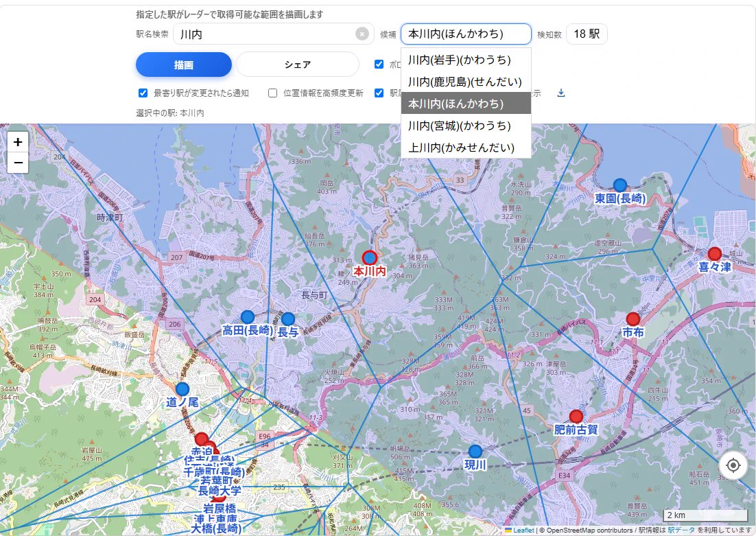The height and width of the screenshot is (536, 756).
Task: Select the 長与 station marker
Action: pyautogui.click(x=288, y=319)
